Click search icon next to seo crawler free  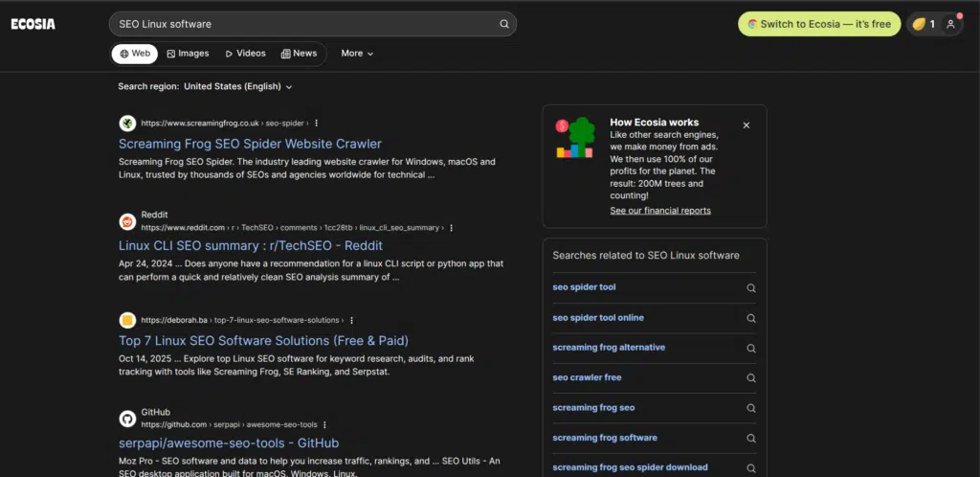click(x=751, y=378)
